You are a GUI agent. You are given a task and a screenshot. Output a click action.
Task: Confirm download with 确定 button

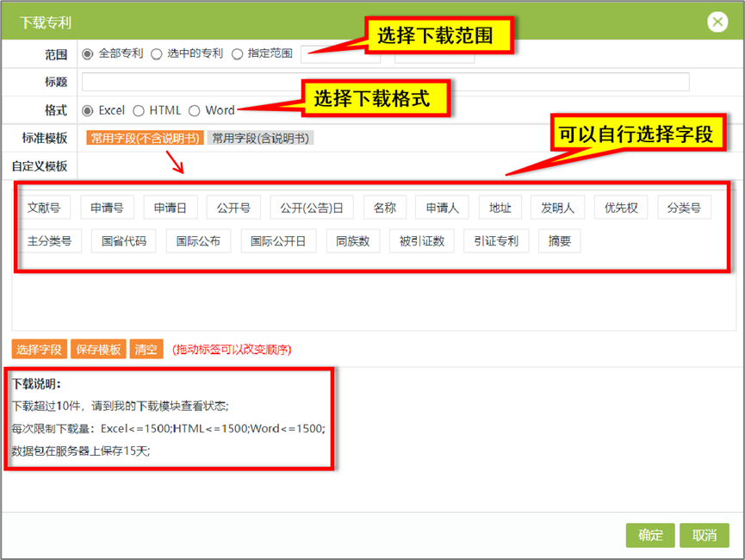(x=650, y=535)
